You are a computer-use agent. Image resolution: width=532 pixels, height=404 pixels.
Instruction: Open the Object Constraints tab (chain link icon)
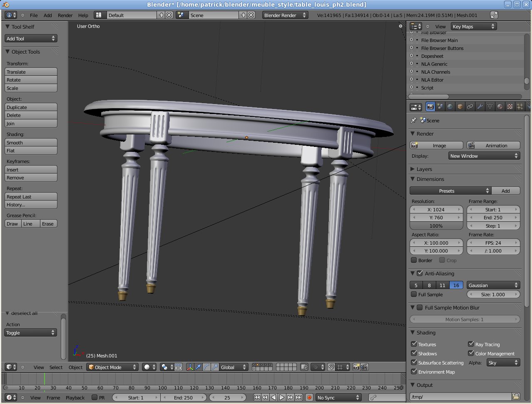pos(470,107)
